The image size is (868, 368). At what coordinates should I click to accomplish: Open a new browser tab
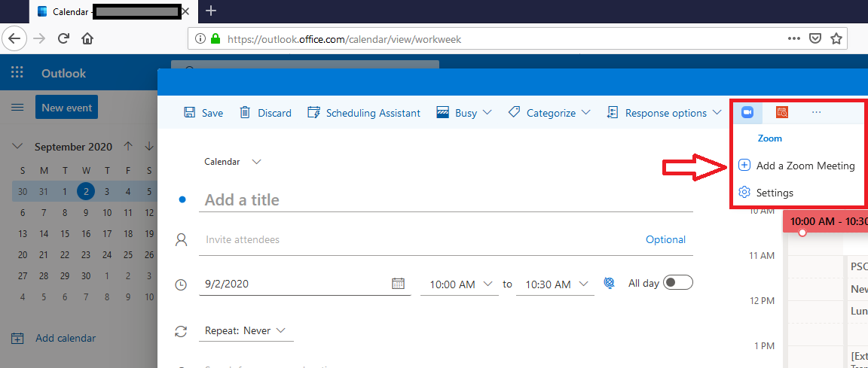click(x=211, y=11)
